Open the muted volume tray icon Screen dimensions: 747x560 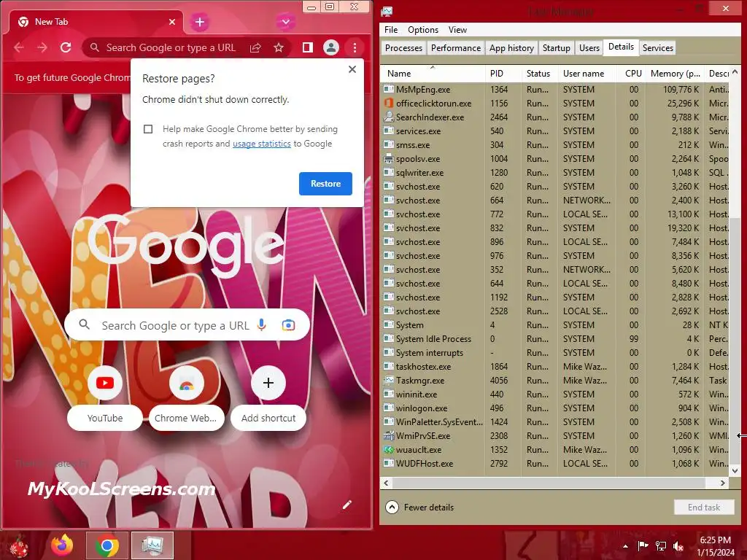pyautogui.click(x=678, y=546)
